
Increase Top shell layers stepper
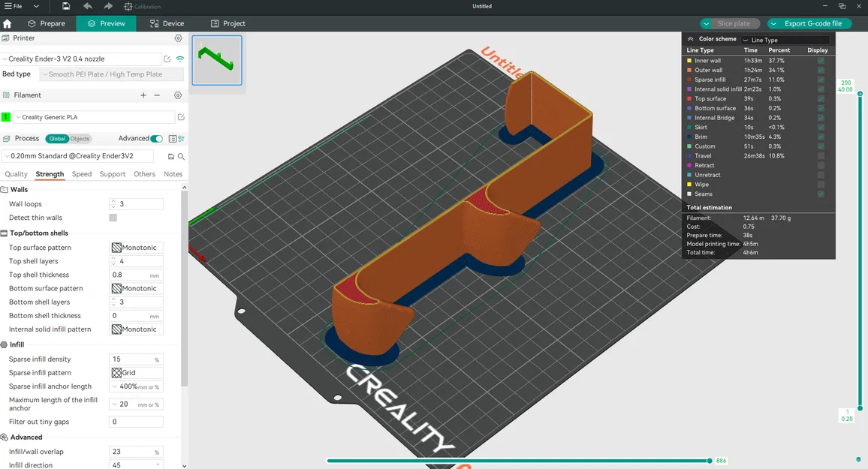pyautogui.click(x=113, y=259)
